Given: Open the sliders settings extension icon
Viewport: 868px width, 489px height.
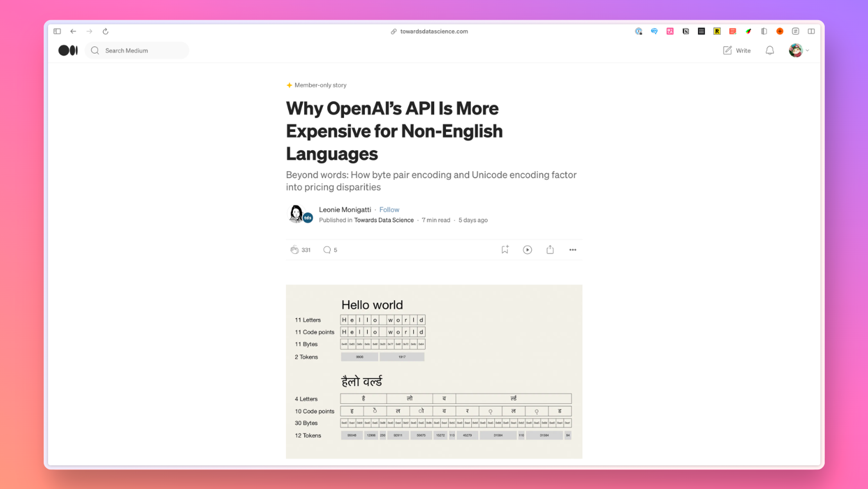Looking at the screenshot, I should [796, 31].
